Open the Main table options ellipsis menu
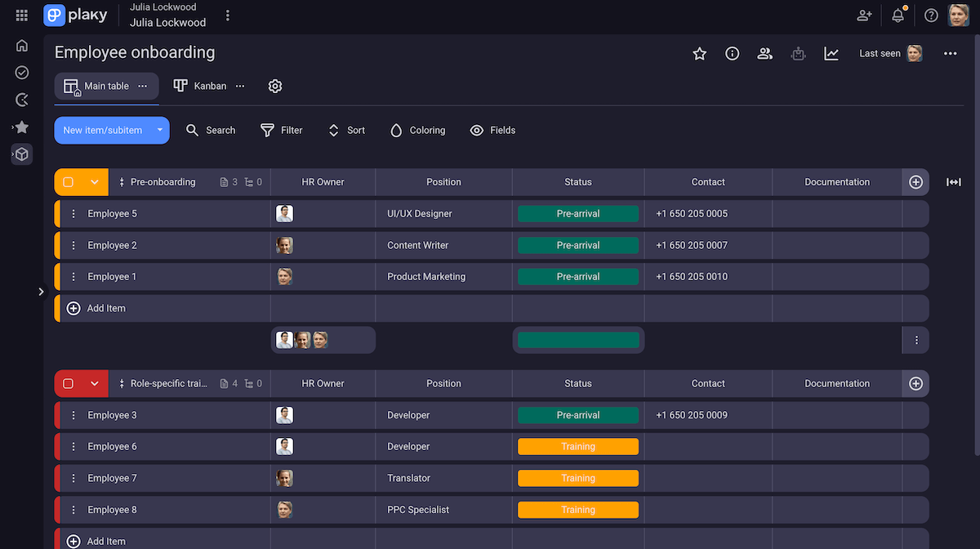Viewport: 980px width, 549px height. point(142,85)
